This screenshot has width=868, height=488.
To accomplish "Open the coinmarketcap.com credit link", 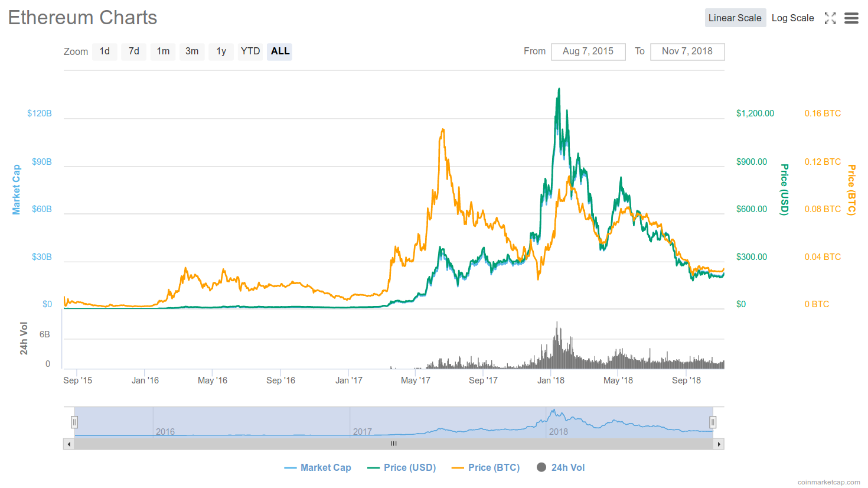I will (829, 482).
